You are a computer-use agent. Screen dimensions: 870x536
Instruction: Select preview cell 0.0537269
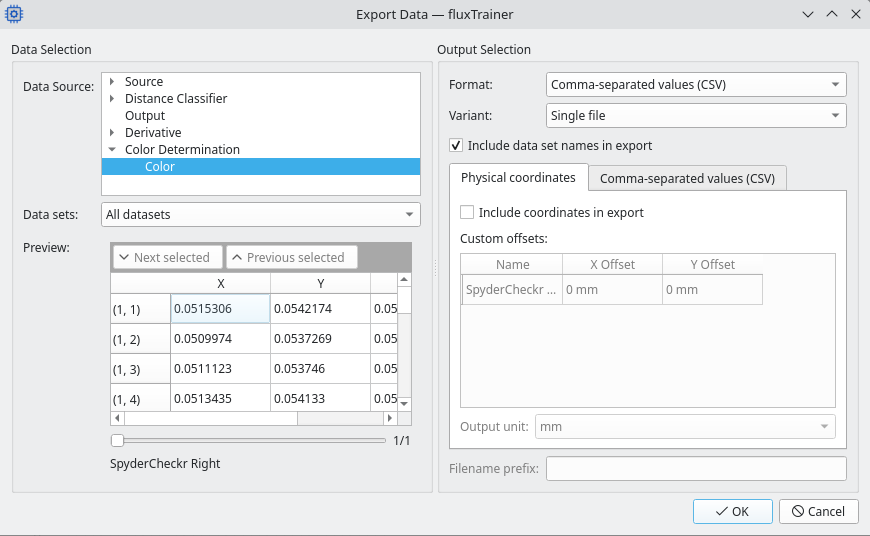point(320,338)
